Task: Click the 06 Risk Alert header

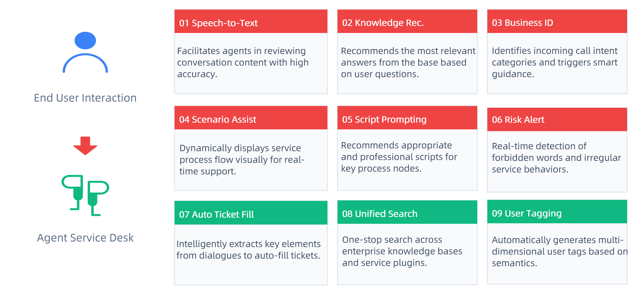Action: click(557, 120)
